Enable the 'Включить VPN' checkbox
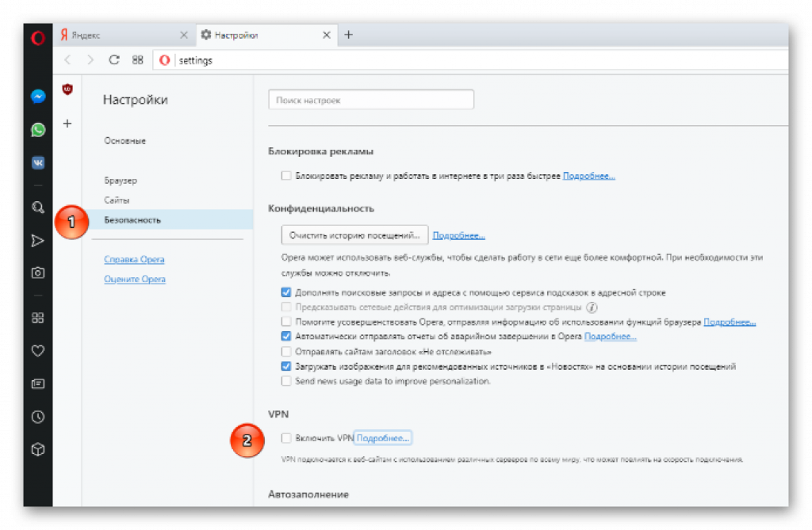Screen dimensions: 812x530 [x=286, y=438]
